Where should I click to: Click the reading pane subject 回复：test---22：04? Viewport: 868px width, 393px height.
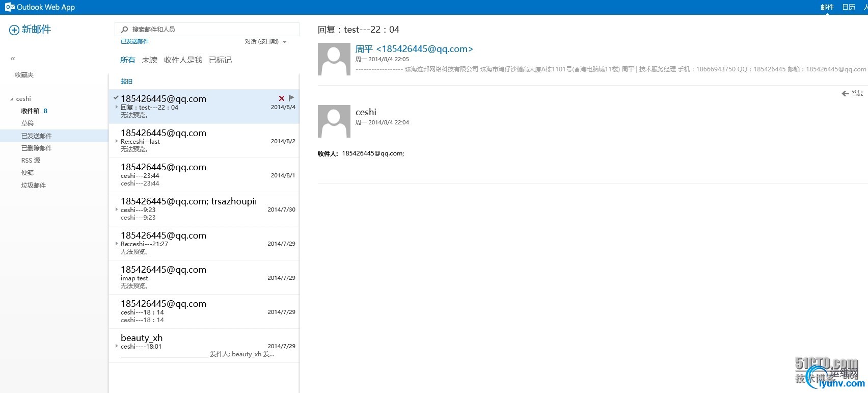pos(359,30)
